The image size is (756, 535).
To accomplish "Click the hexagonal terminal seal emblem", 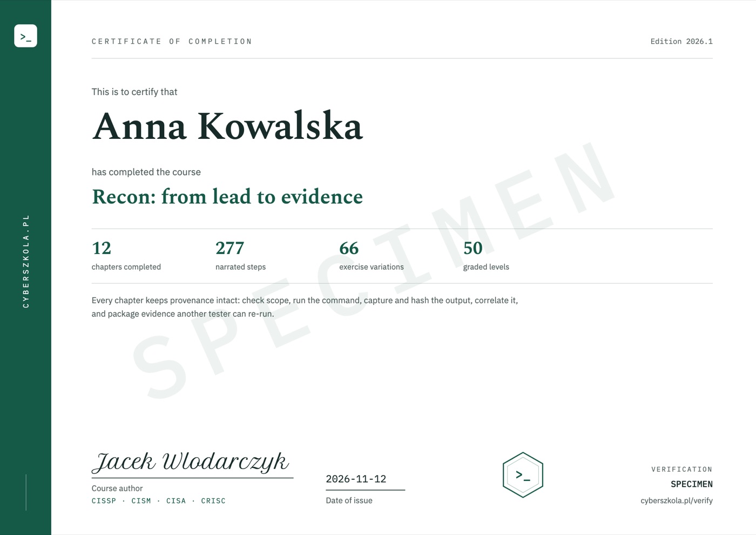I will (x=523, y=475).
